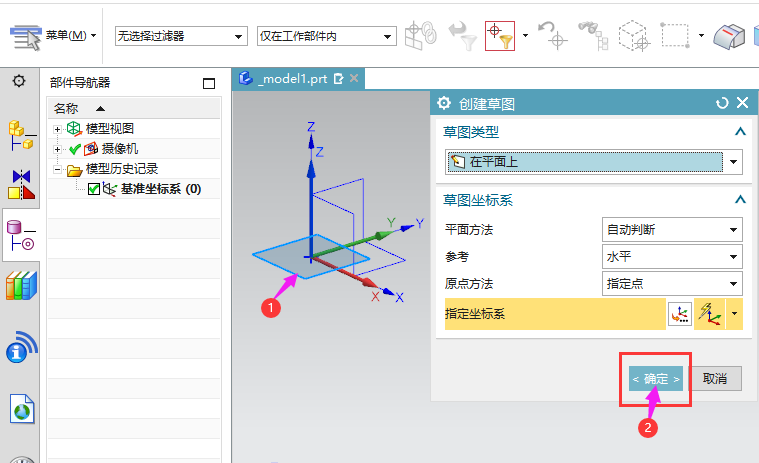Open the 无选择过滤器 selection filter dropdown
Screen dimensions: 759x463
(x=181, y=36)
